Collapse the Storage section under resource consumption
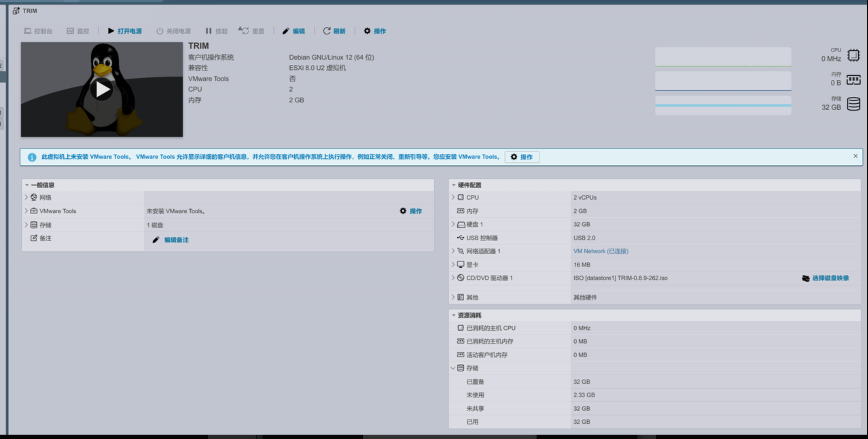868x439 pixels. [453, 368]
